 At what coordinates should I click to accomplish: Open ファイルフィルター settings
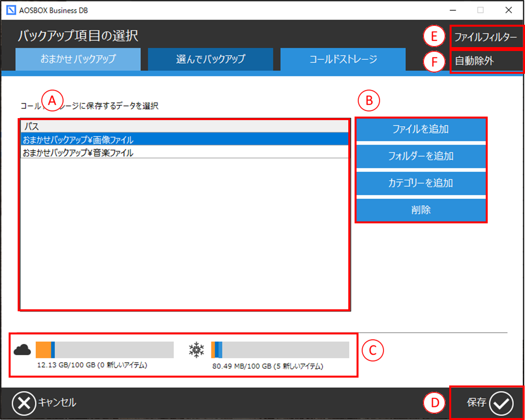coord(486,37)
